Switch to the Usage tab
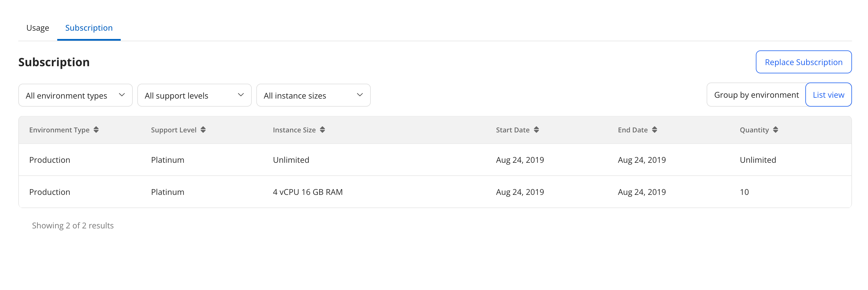The height and width of the screenshot is (290, 868). pyautogui.click(x=38, y=28)
